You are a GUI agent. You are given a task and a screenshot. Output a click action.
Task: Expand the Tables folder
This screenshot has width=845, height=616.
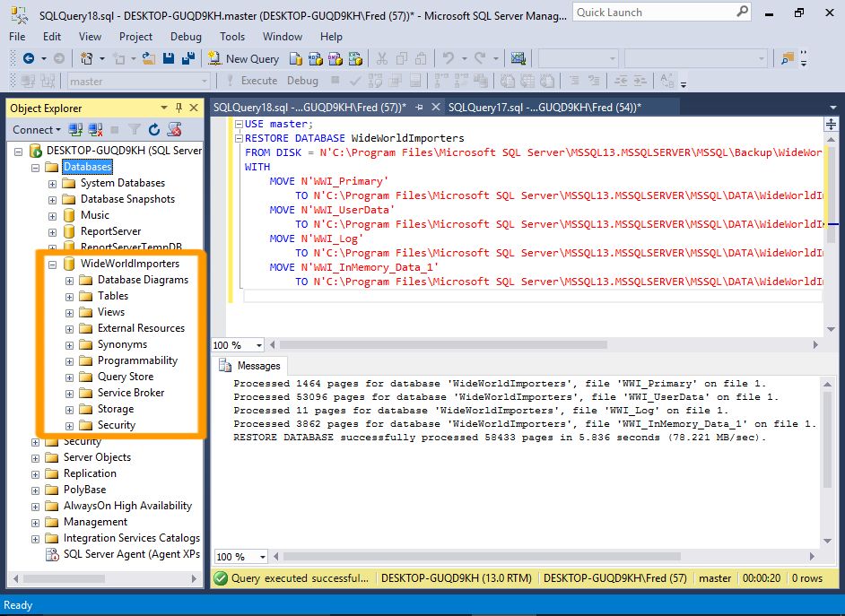(69, 297)
